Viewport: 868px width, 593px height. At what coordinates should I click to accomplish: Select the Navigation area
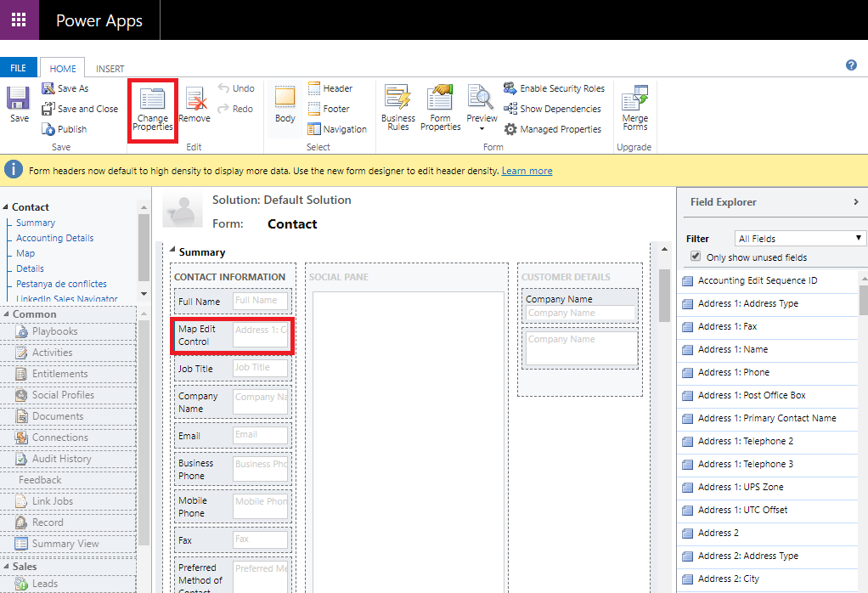click(337, 130)
